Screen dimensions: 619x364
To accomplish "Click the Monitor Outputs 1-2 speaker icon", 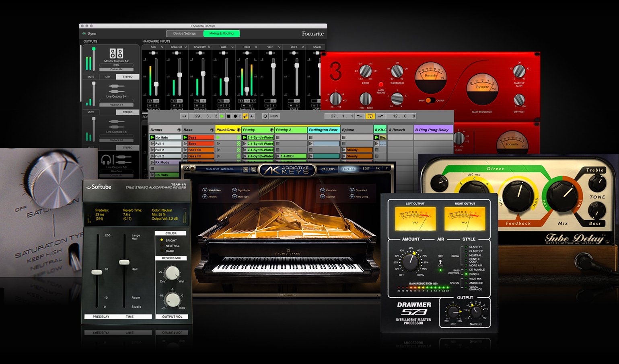I will pos(116,53).
